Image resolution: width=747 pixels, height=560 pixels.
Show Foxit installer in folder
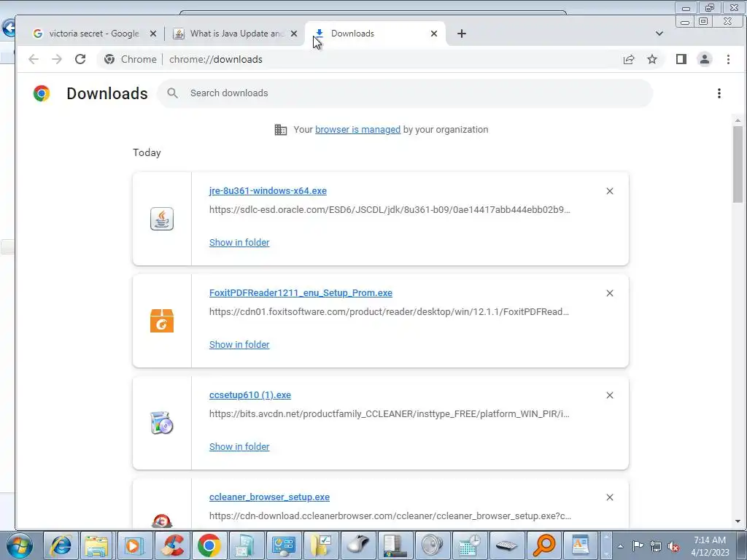pos(239,344)
